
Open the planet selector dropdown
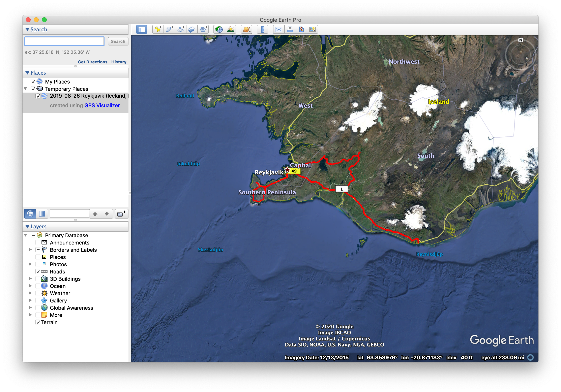(x=246, y=29)
